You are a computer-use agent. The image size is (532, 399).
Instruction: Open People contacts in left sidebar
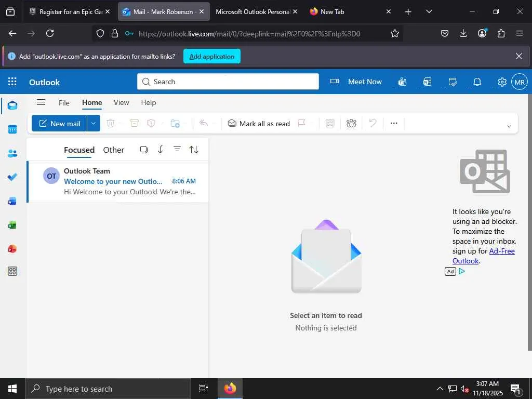pyautogui.click(x=12, y=153)
